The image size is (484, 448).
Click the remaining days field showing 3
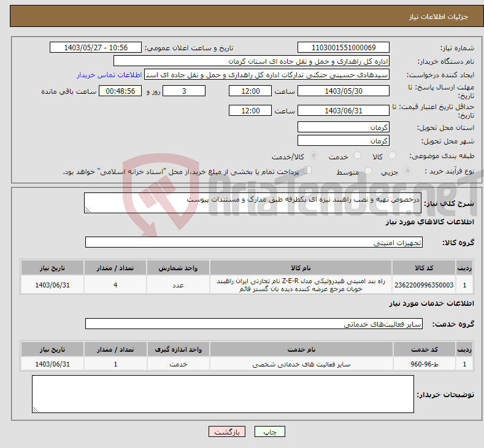[x=184, y=91]
